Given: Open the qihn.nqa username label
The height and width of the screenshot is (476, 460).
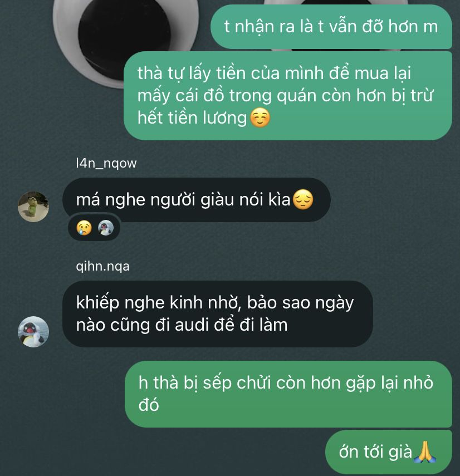Looking at the screenshot, I should 102,267.
